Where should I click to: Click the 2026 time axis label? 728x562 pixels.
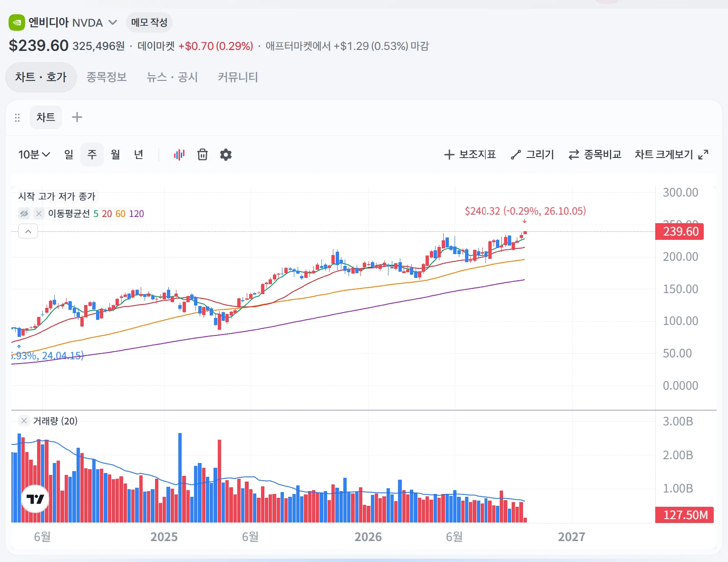click(368, 537)
